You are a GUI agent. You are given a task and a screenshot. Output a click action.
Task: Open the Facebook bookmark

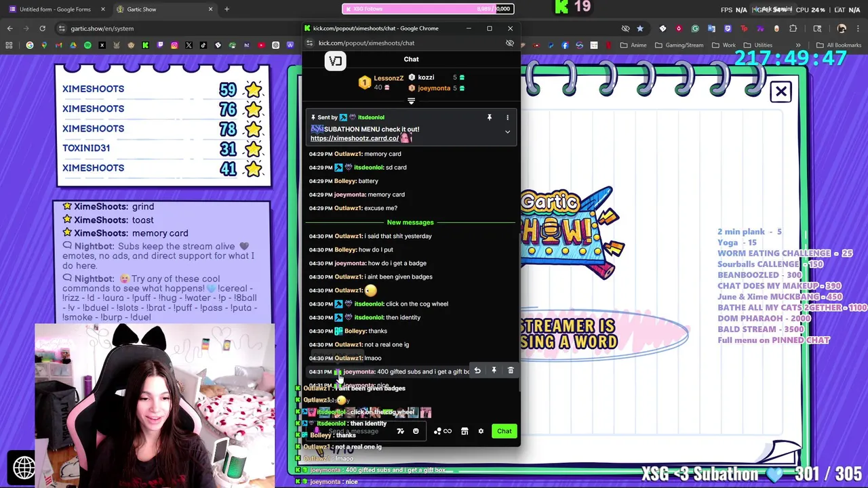565,45
